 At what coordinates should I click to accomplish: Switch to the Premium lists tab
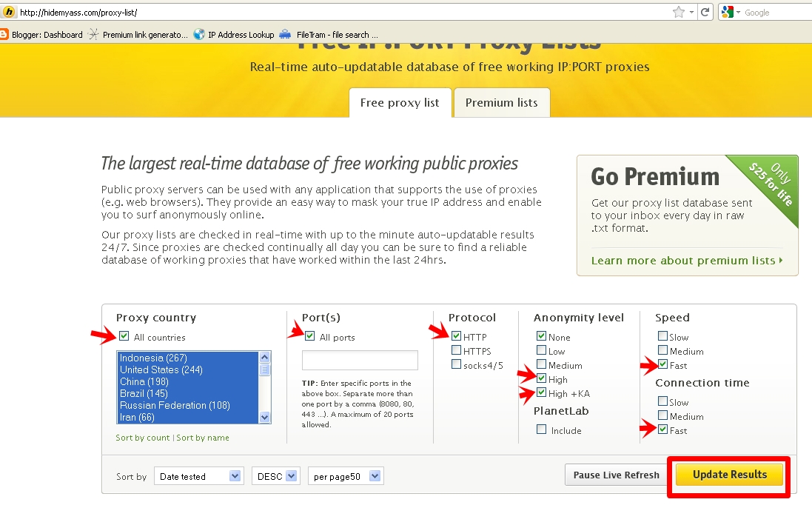pos(501,102)
